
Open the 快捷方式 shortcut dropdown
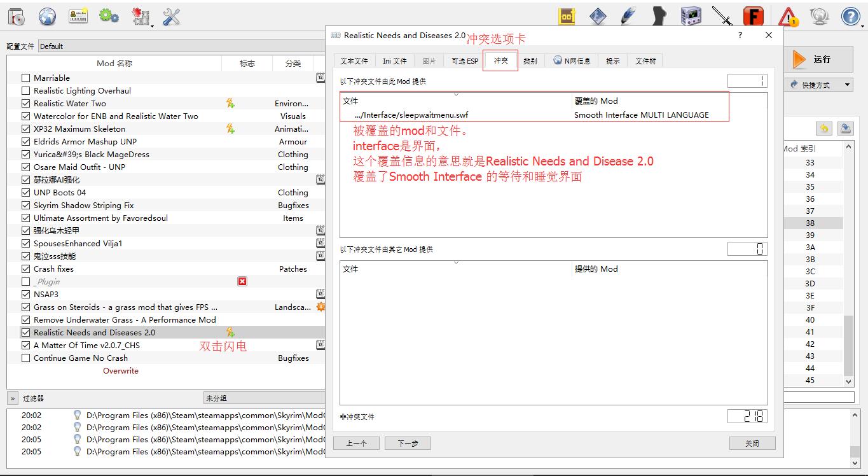[820, 85]
